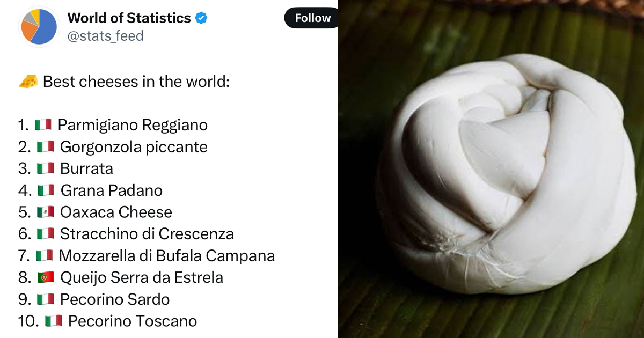Screen dimensions: 644x338
Task: Click the blue verified badge
Action: [201, 18]
